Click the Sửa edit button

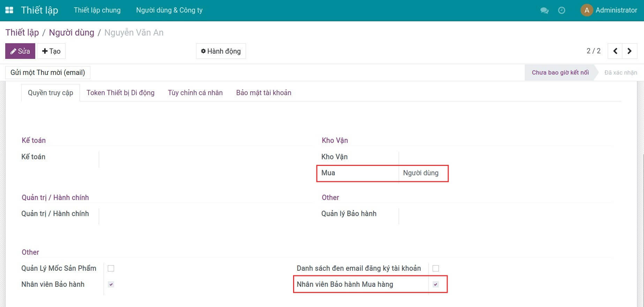(x=20, y=51)
